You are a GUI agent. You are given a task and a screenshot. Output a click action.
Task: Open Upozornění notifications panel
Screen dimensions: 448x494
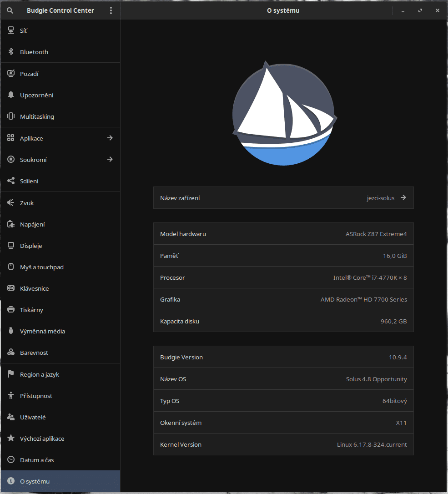60,95
